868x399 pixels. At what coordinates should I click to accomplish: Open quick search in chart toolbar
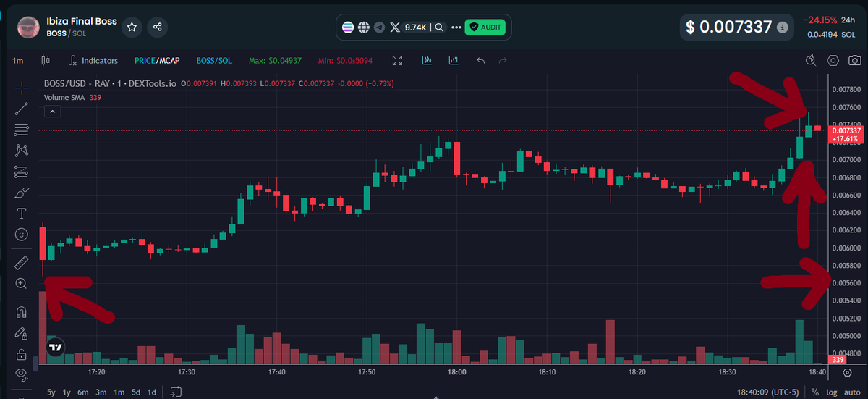tap(811, 61)
